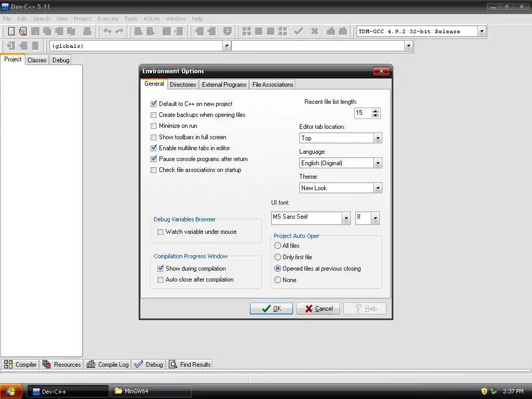Enable Check file associations on startup
Viewport: 532px width, 399px height.
pyautogui.click(x=154, y=170)
